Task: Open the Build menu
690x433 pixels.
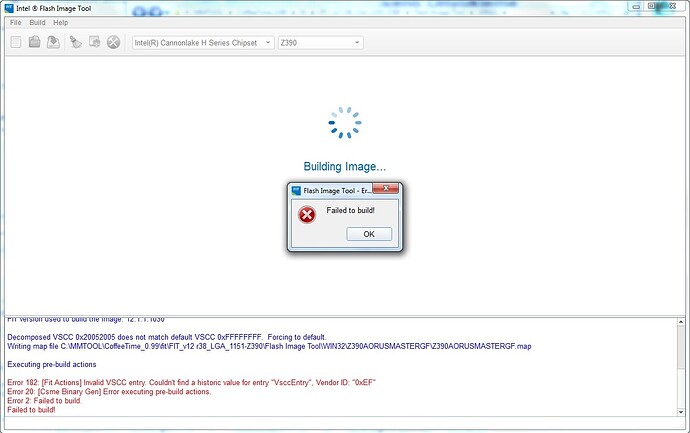Action: [x=37, y=22]
